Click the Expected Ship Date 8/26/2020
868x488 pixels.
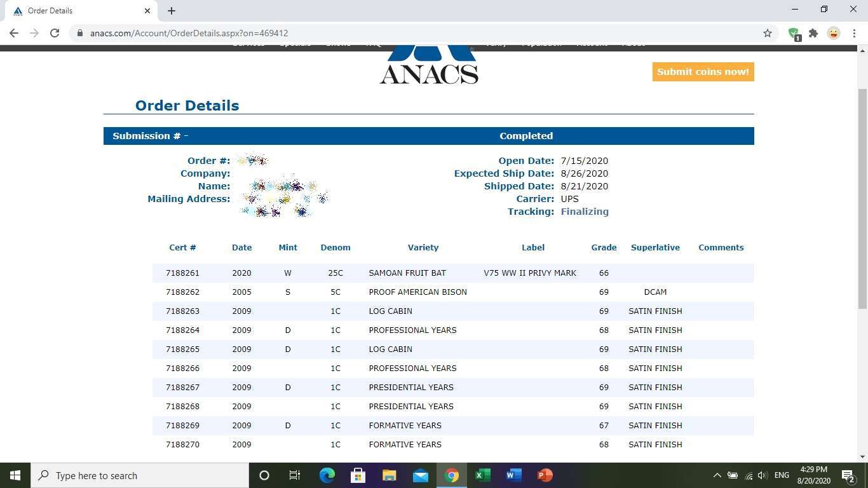pos(584,173)
